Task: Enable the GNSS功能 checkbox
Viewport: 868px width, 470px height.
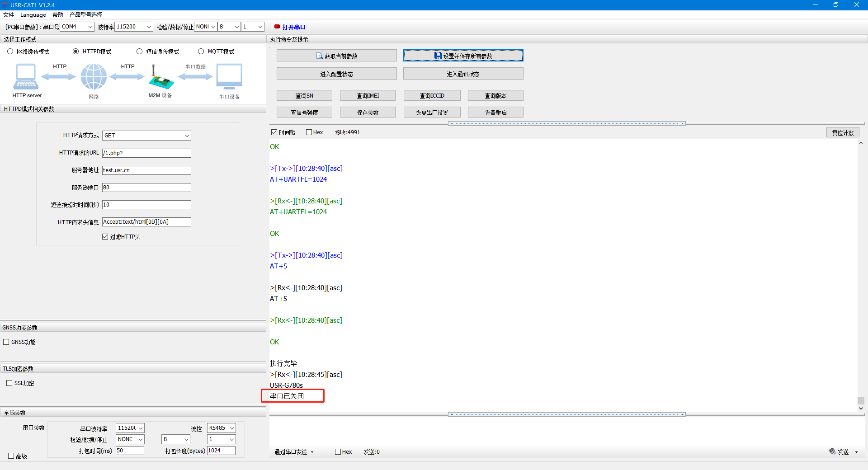Action: pyautogui.click(x=6, y=342)
